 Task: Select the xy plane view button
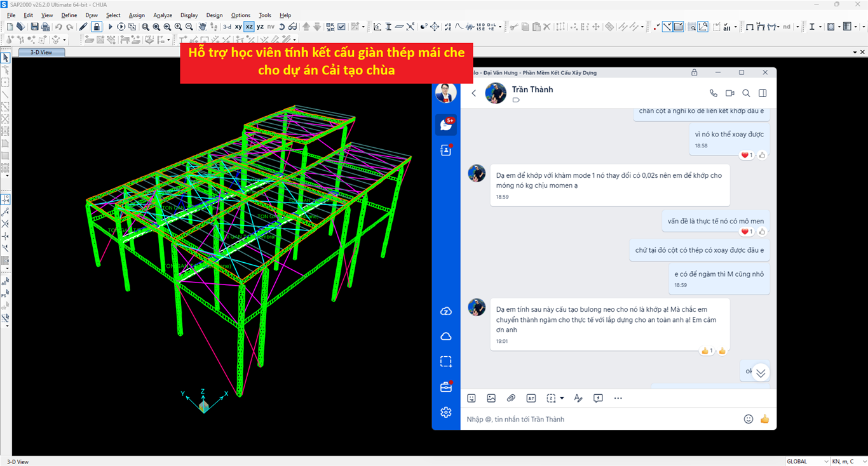(x=238, y=27)
